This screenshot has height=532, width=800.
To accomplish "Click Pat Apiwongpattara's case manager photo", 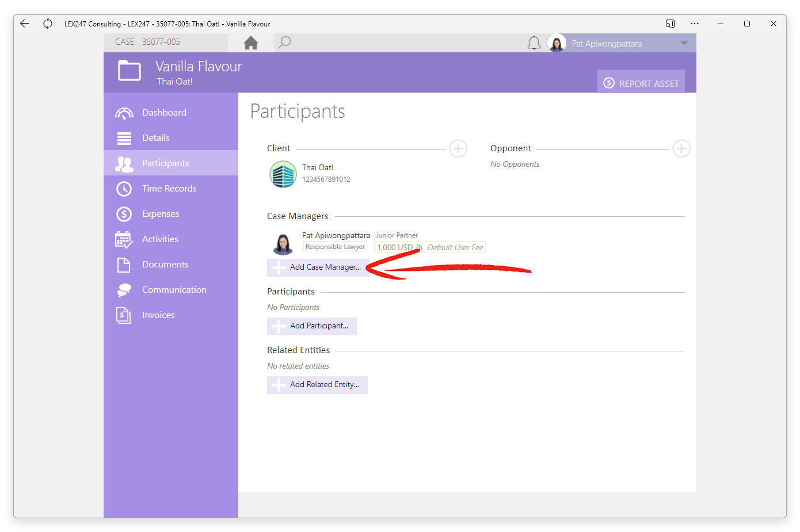I will [283, 244].
